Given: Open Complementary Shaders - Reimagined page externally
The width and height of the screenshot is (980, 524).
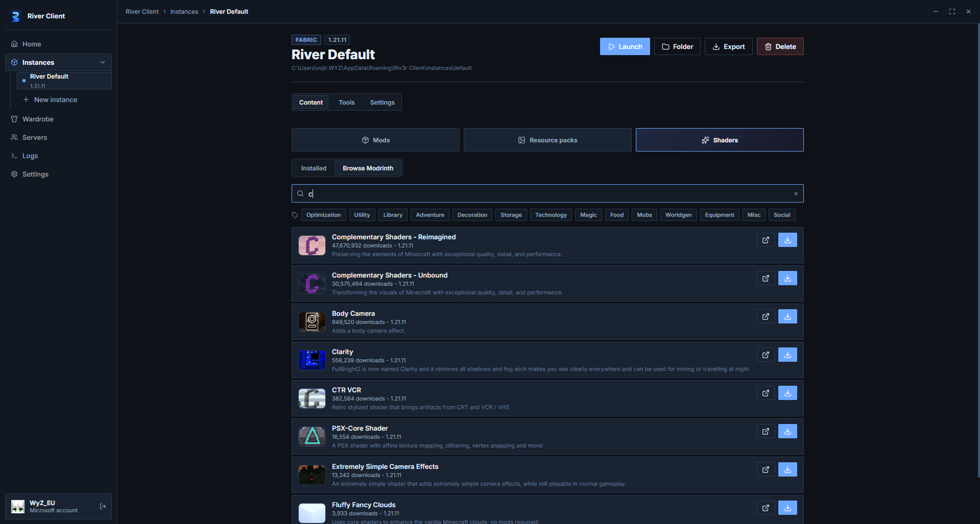Looking at the screenshot, I should (x=766, y=240).
